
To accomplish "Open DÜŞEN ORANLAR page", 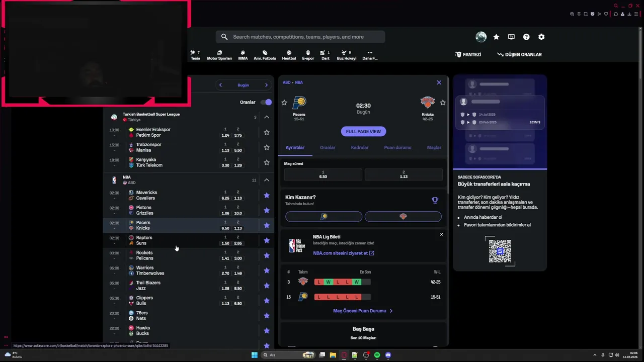I will click(519, 54).
